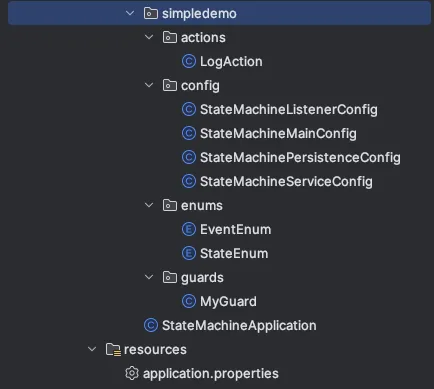This screenshot has width=434, height=389.
Task: Select the guards folder name
Action: [202, 278]
